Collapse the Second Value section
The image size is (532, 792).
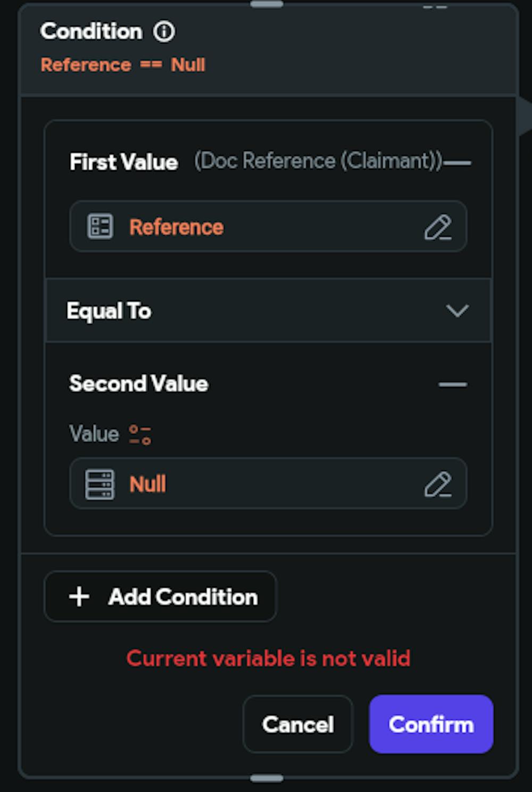(x=452, y=383)
